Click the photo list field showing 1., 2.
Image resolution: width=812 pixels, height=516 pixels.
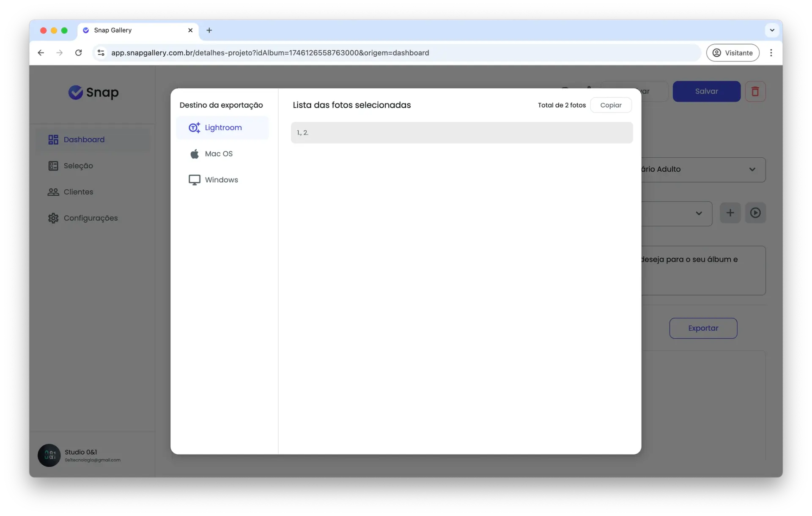pos(461,133)
